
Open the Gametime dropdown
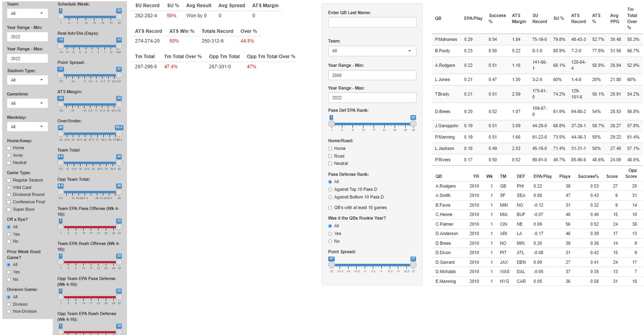pyautogui.click(x=27, y=103)
